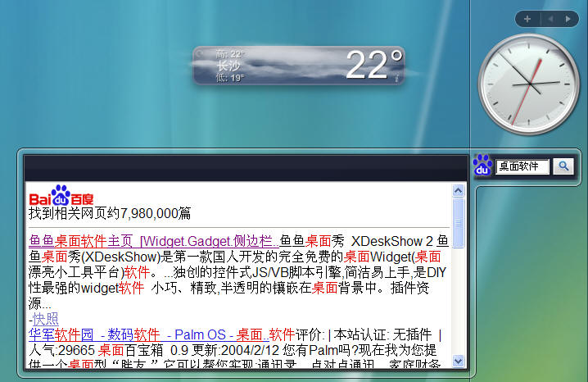Focus the search box containing 桌面软件

522,166
